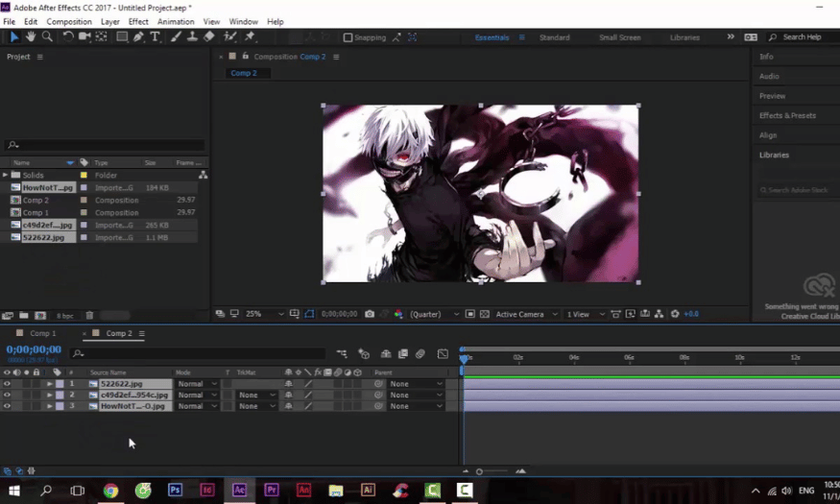Open the (Quarter) resolution dropdown
The image size is (840, 504).
tap(435, 314)
